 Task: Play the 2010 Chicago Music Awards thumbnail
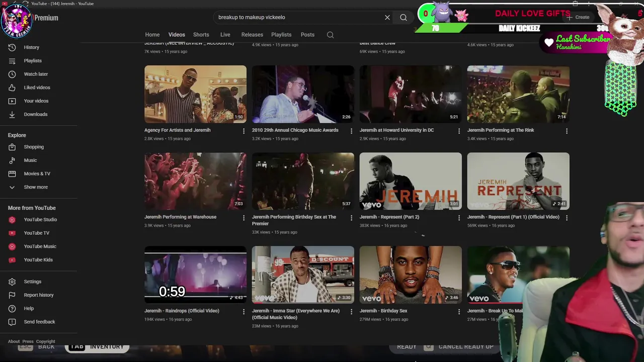pyautogui.click(x=303, y=94)
